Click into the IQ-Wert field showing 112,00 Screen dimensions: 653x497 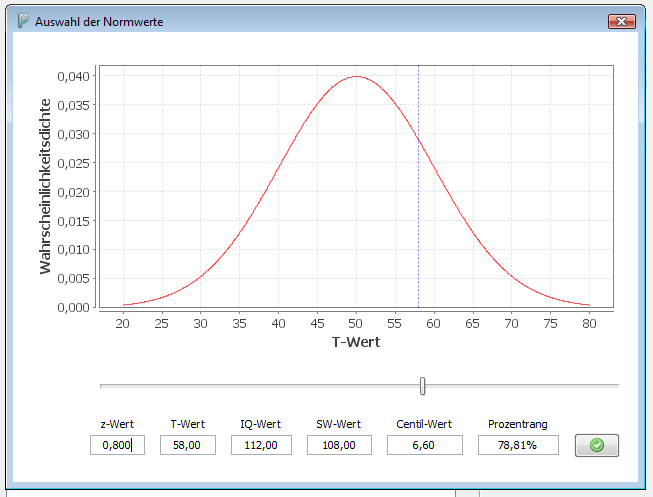pyautogui.click(x=261, y=445)
